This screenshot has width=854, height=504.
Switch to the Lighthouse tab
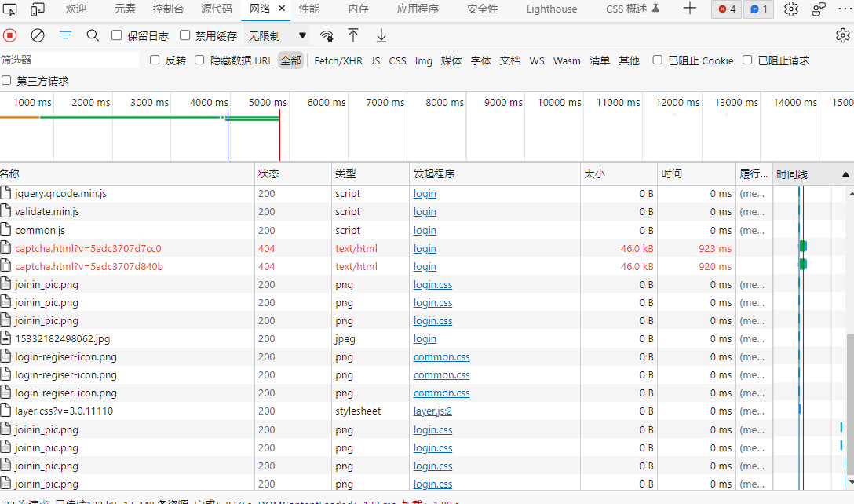click(552, 9)
